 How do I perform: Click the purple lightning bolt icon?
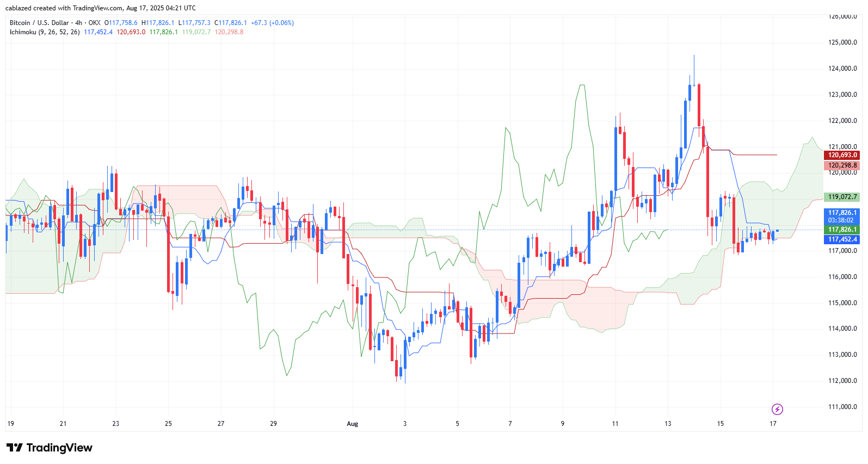tap(777, 409)
